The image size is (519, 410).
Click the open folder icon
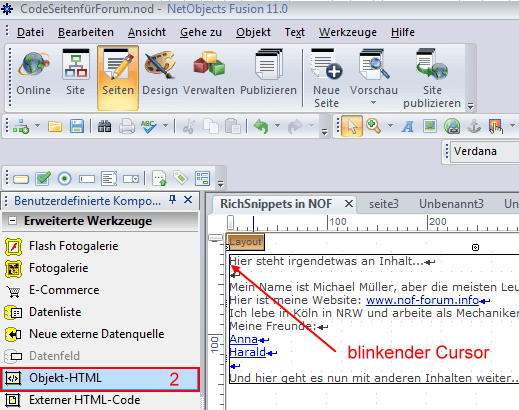[55, 127]
